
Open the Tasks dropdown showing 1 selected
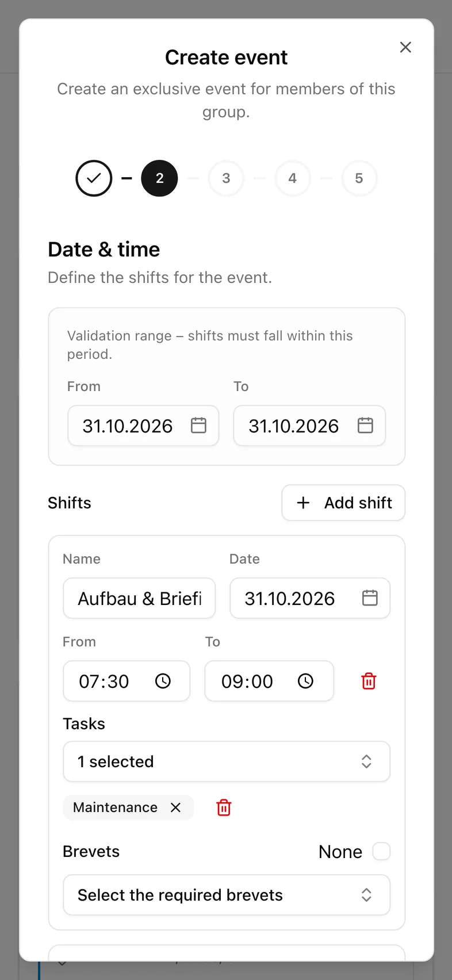pos(227,761)
